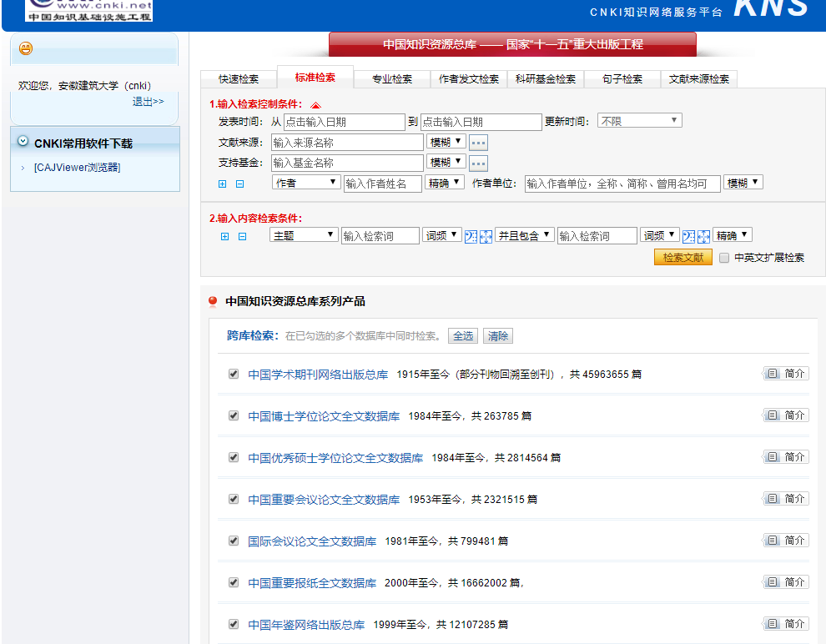
Task: Open the first related-word expansion icon
Action: pyautogui.click(x=486, y=236)
